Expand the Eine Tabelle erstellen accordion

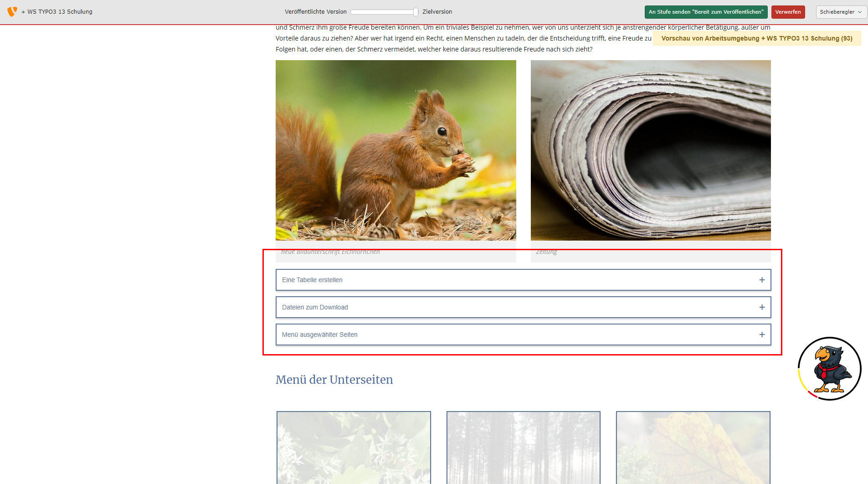pyautogui.click(x=523, y=280)
